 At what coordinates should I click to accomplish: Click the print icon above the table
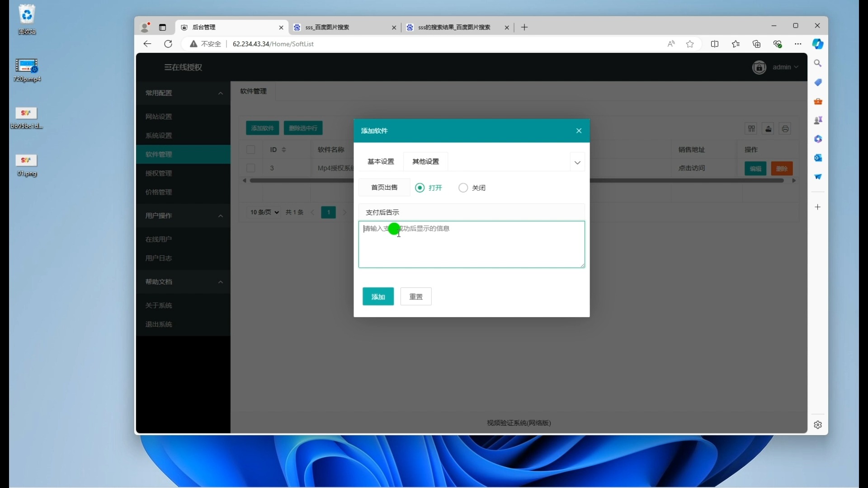click(785, 129)
